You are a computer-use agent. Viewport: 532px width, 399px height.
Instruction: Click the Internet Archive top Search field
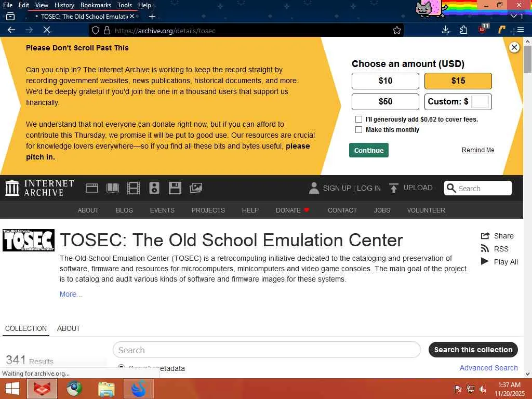click(478, 188)
